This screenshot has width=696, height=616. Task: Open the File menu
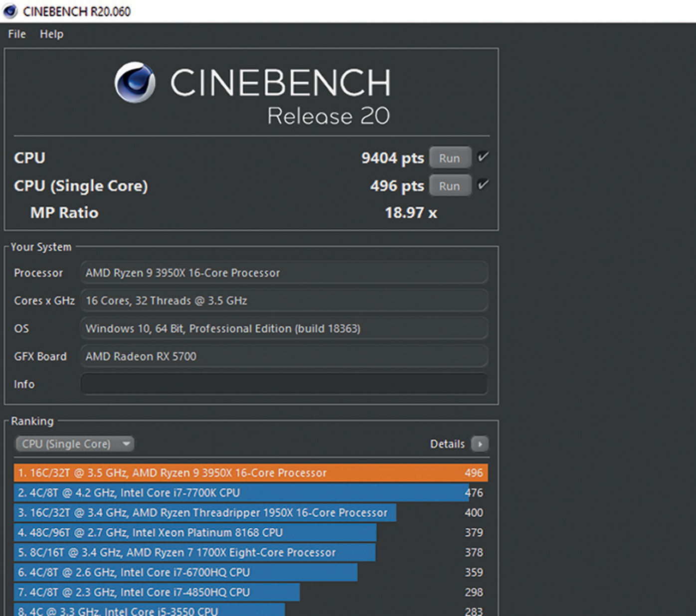[17, 34]
